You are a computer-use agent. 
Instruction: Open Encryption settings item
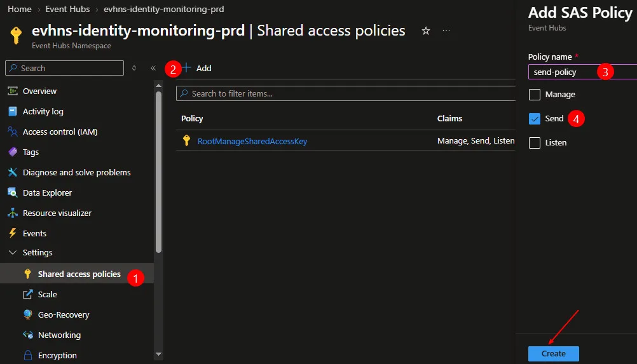click(x=57, y=355)
